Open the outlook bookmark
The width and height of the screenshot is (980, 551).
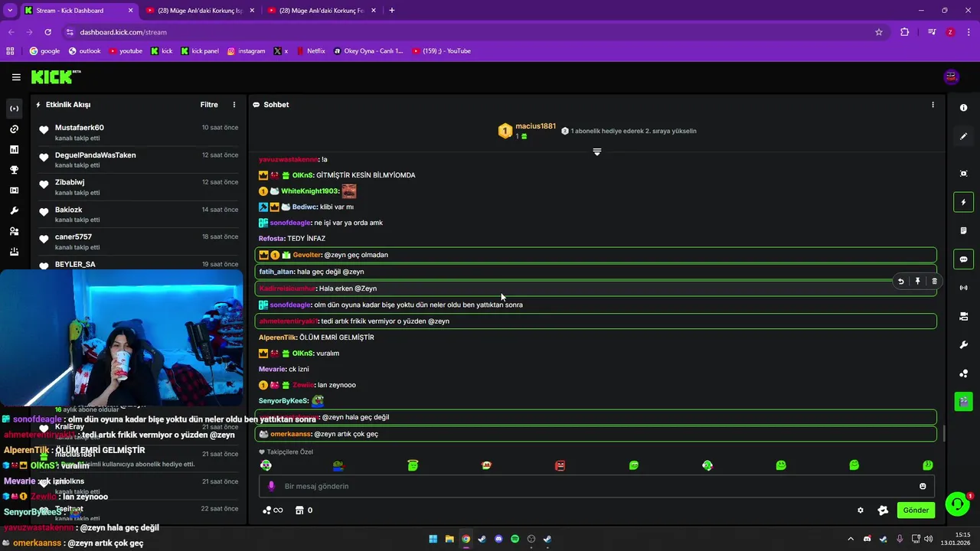point(84,51)
